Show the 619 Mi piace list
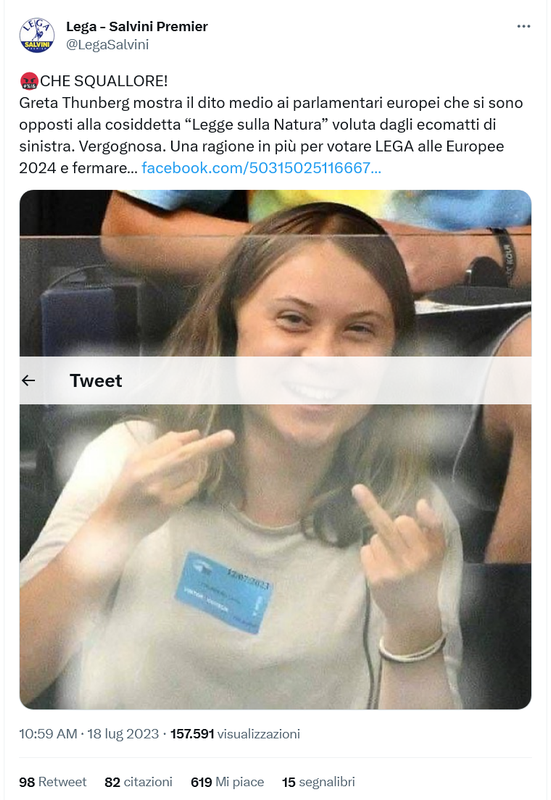This screenshot has width=551, height=800. click(227, 782)
